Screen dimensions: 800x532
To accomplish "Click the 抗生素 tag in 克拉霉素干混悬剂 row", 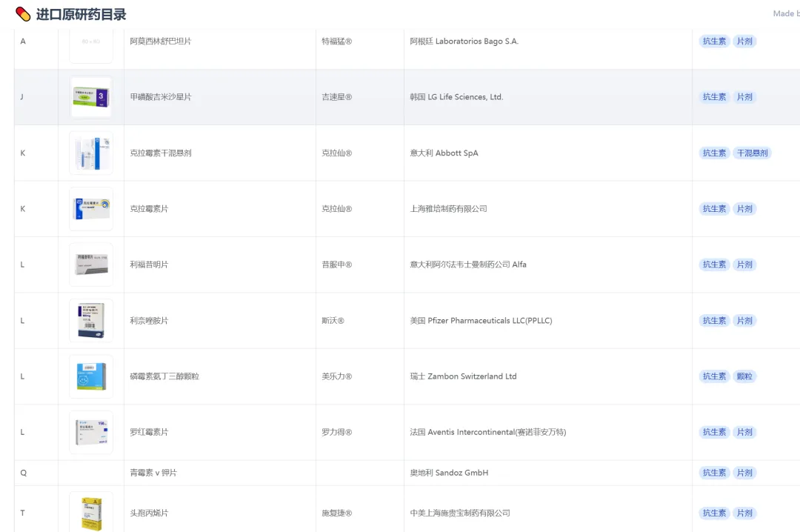I will click(x=714, y=153).
